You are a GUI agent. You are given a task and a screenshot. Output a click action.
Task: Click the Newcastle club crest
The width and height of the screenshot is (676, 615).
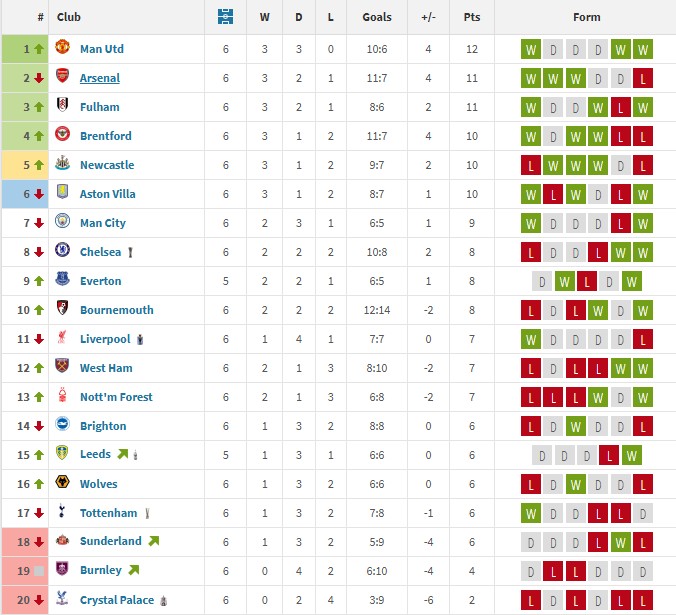pos(62,165)
